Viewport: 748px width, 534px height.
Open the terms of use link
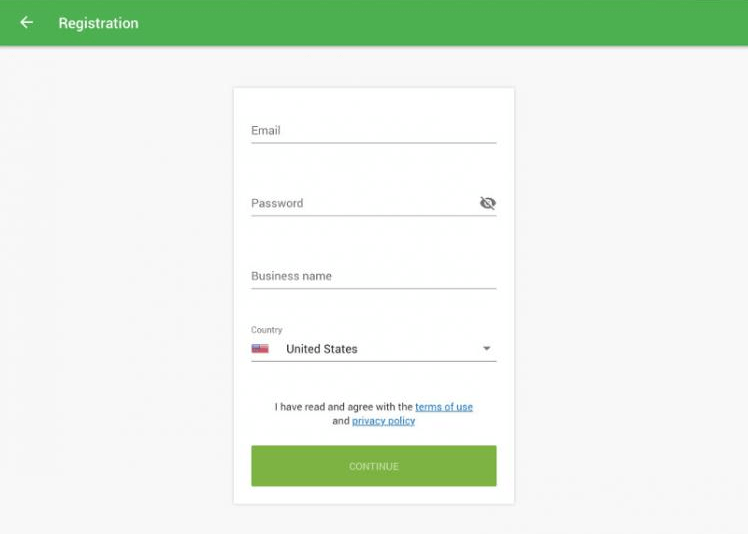click(x=444, y=407)
